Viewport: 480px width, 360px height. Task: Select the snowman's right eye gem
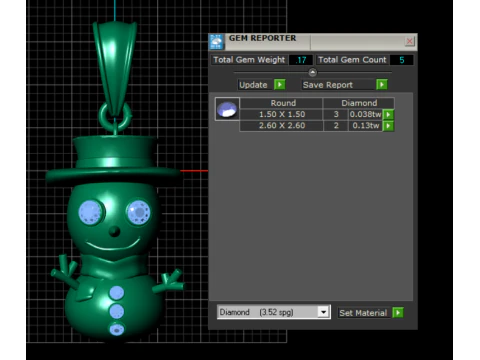(x=139, y=212)
